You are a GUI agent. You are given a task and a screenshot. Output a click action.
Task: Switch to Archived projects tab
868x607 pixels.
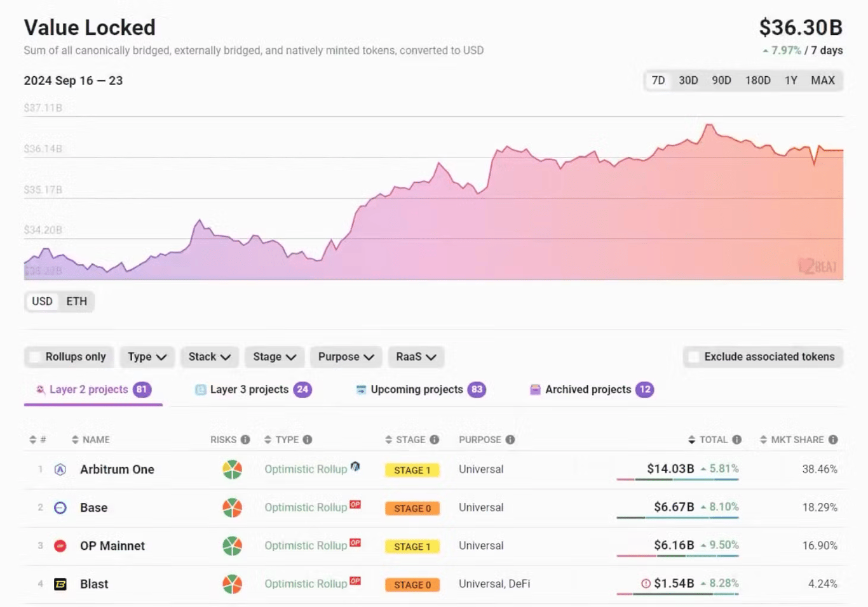click(591, 390)
